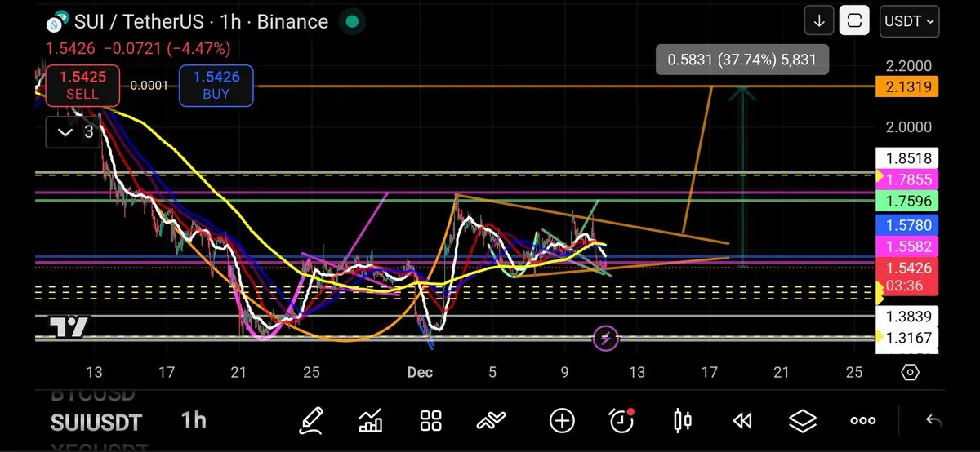Tap the add plus circle icon
Screen dimensions: 980x452
pyautogui.click(x=562, y=421)
